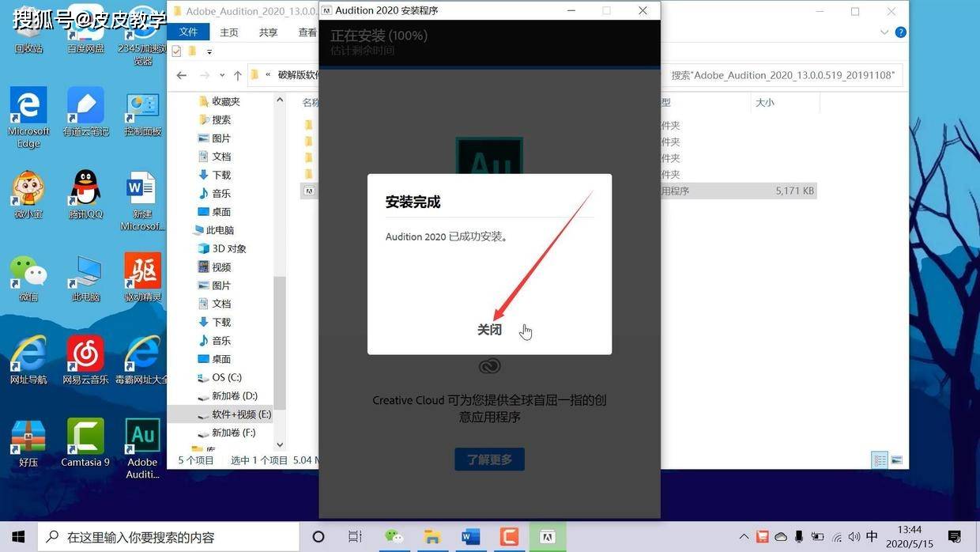The width and height of the screenshot is (980, 552).
Task: Open File Explorer from the taskbar
Action: pos(432,537)
